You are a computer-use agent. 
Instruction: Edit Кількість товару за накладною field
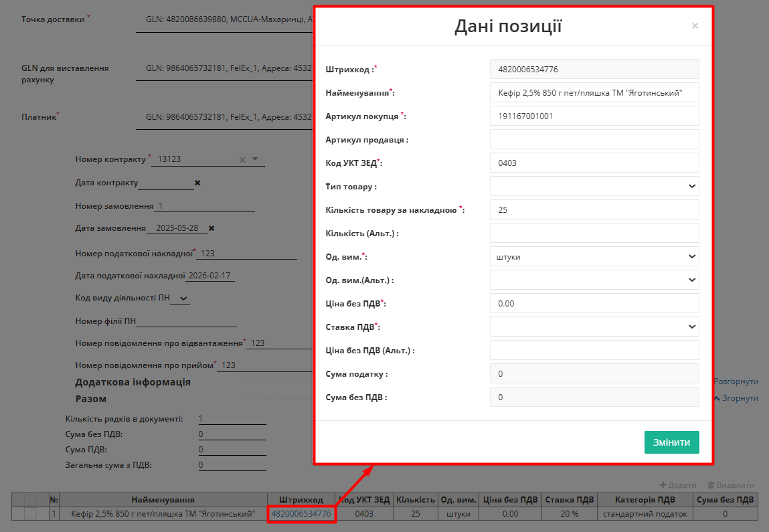(594, 210)
